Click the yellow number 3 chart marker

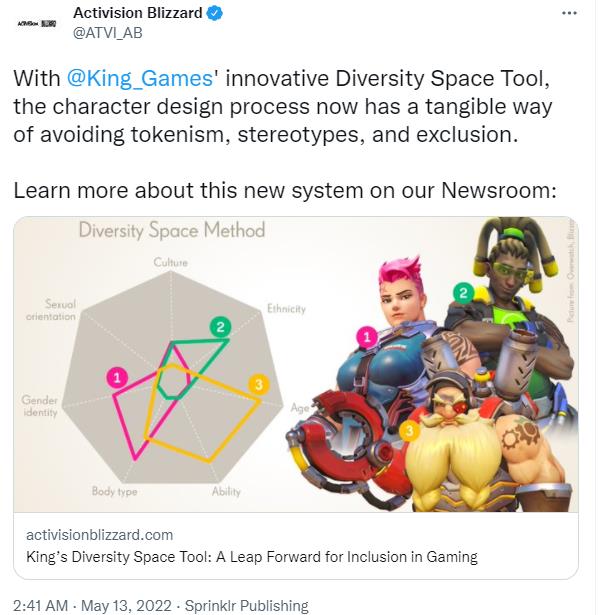tap(258, 385)
